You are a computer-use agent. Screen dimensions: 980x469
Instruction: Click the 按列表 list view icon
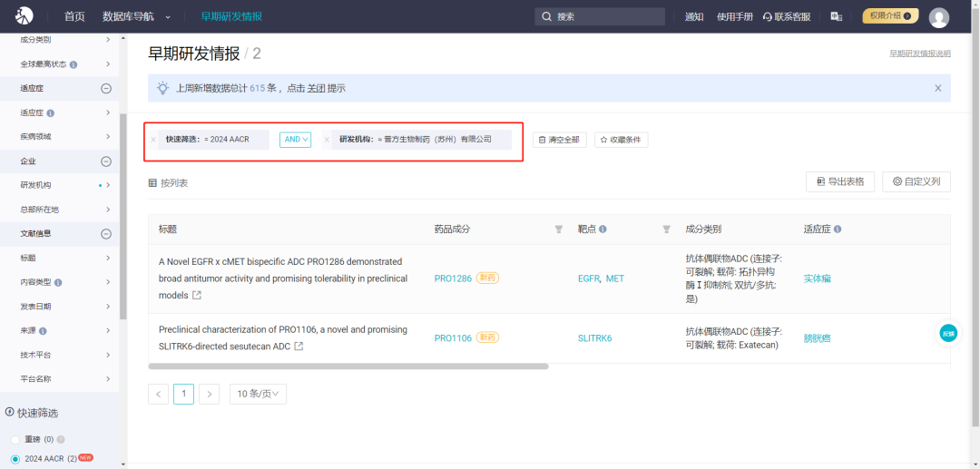pos(152,183)
